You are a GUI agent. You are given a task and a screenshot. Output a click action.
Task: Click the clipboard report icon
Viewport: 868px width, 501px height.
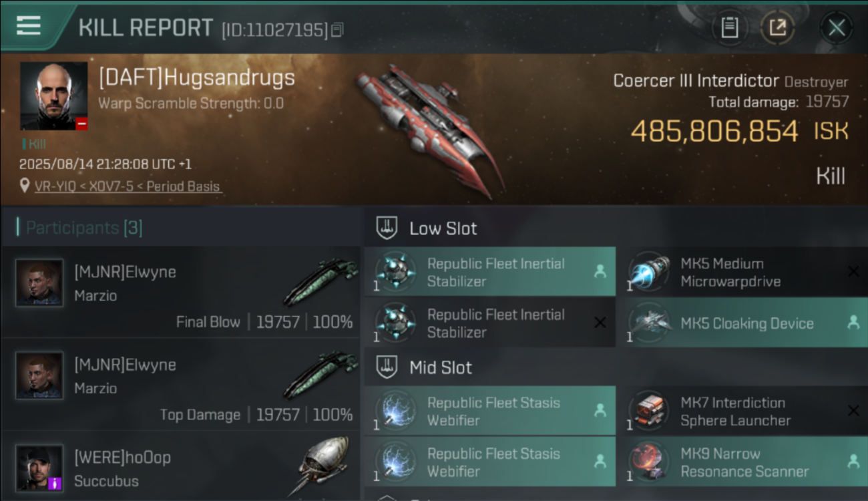729,27
